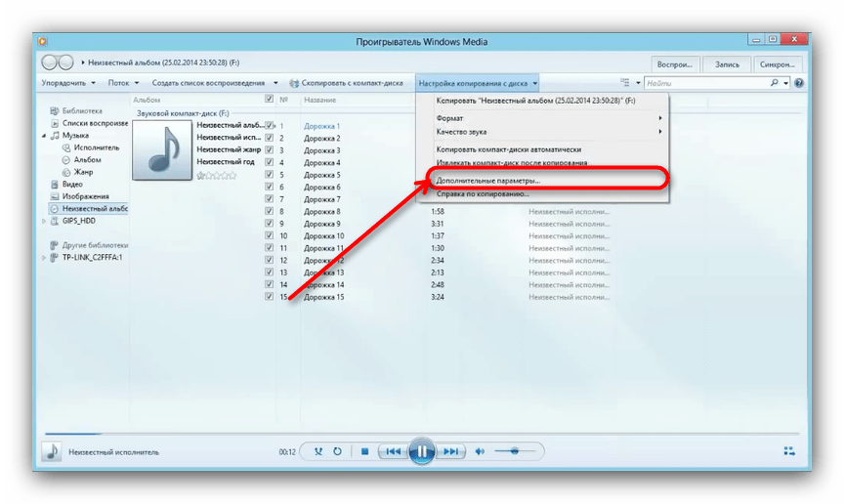
Task: Toggle Извлекать компакт-диск после копирования
Action: point(542,162)
